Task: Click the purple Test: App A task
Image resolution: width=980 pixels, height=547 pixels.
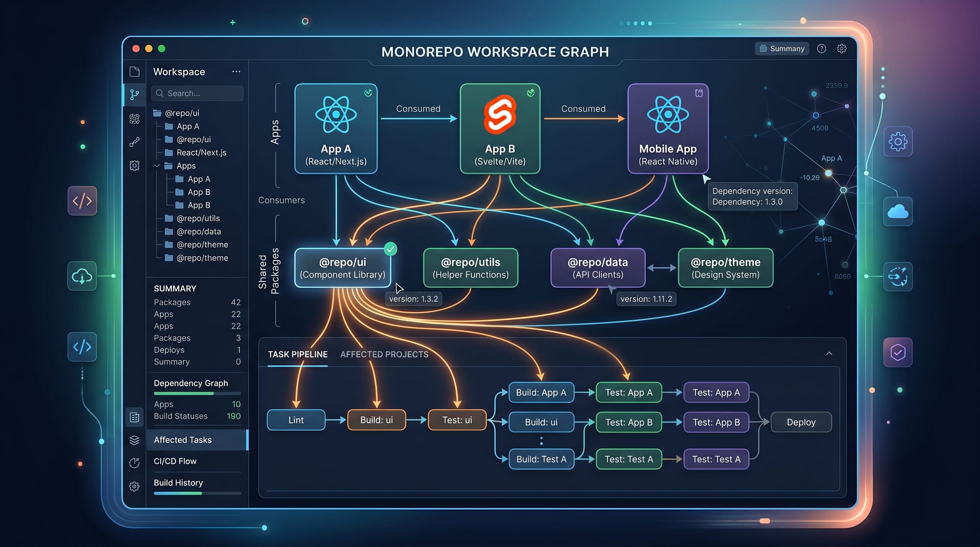Action: point(716,393)
